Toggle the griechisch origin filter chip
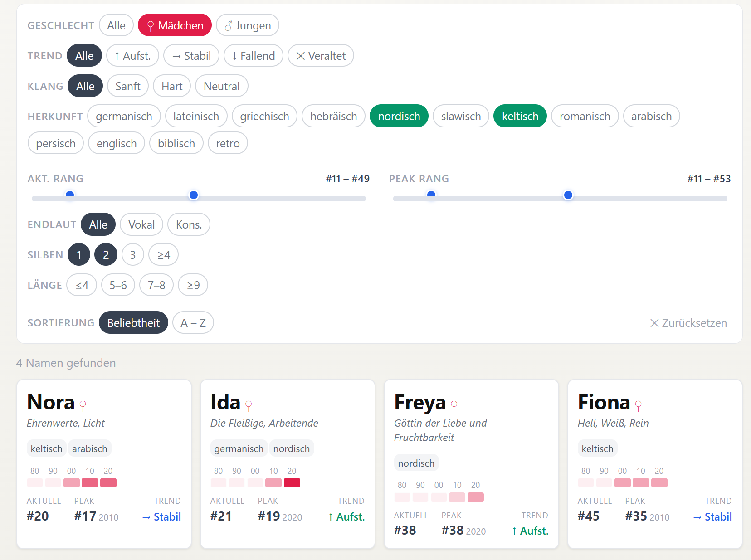751x560 pixels. coord(265,117)
